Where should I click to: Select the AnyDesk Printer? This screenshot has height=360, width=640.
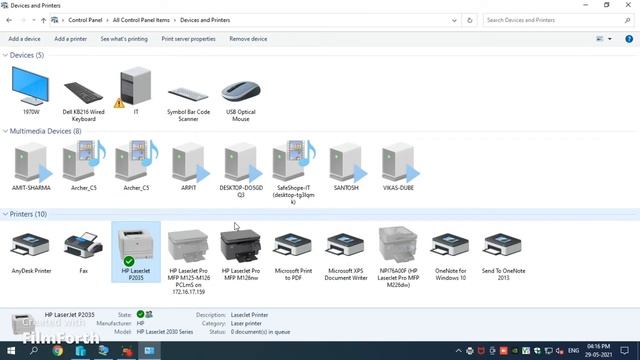pyautogui.click(x=31, y=252)
